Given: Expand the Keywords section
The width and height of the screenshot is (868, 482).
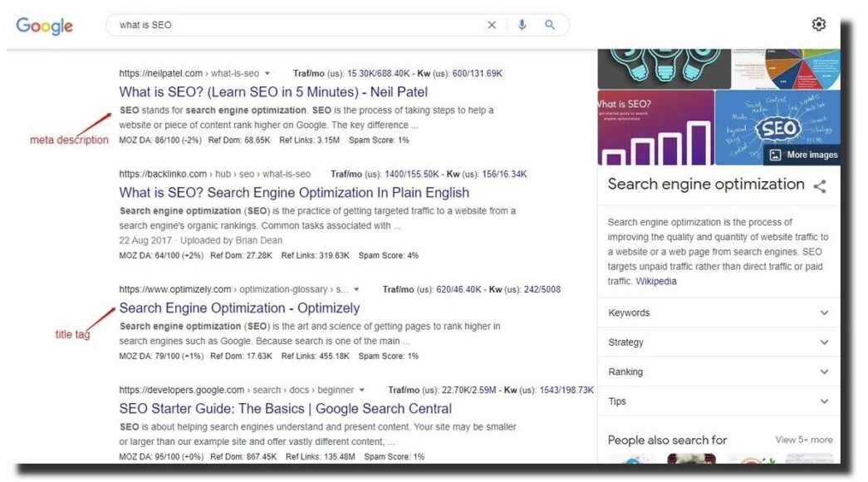Looking at the screenshot, I should tap(718, 312).
